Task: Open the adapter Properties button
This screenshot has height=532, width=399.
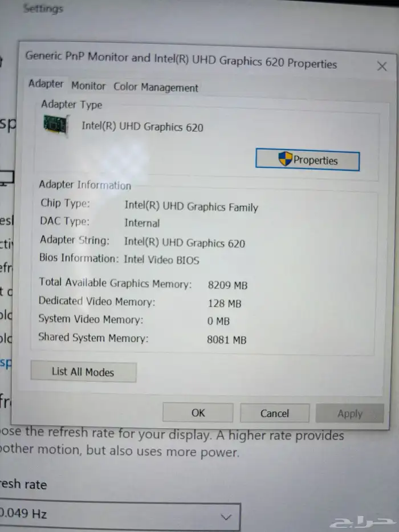Action: tap(307, 160)
